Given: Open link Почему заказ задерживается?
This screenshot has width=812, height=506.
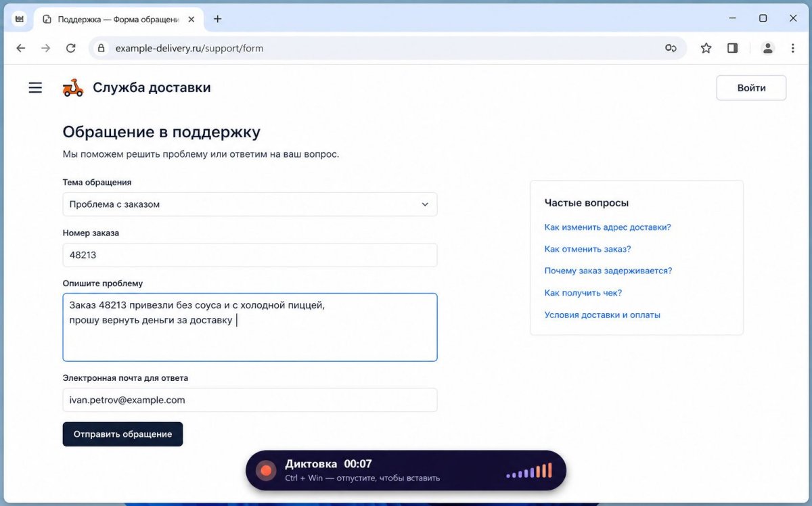Looking at the screenshot, I should (608, 271).
